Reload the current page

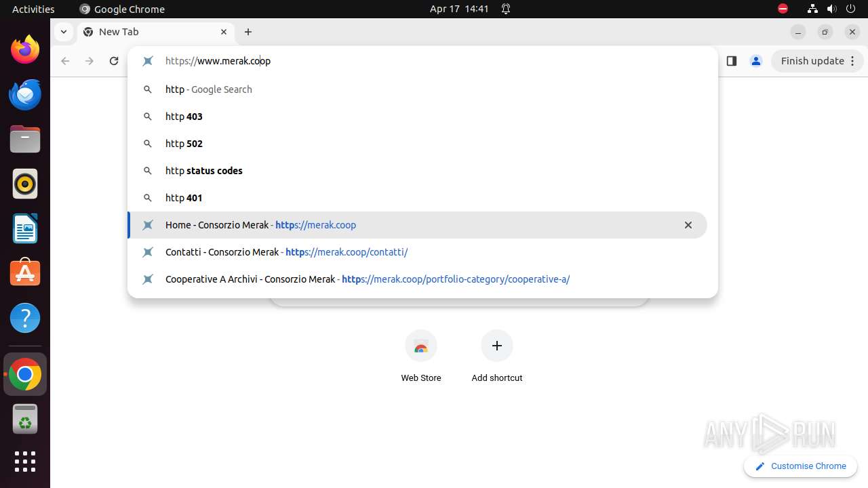pyautogui.click(x=114, y=61)
